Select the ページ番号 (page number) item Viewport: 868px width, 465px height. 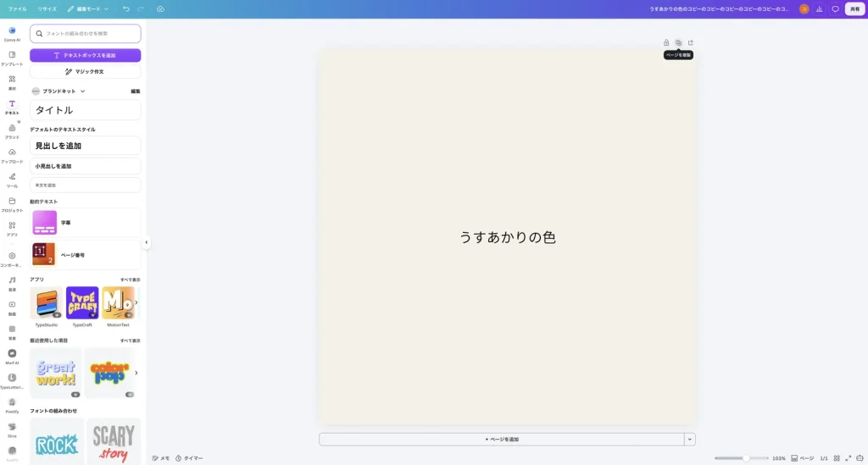point(86,254)
